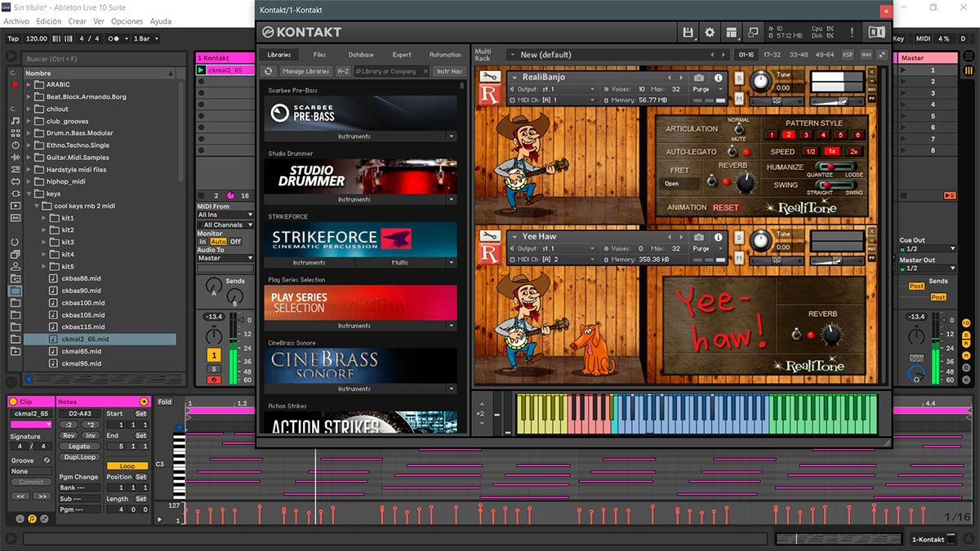980x551 pixels.
Task: Solo the Yee Haw instrument
Action: tap(739, 237)
